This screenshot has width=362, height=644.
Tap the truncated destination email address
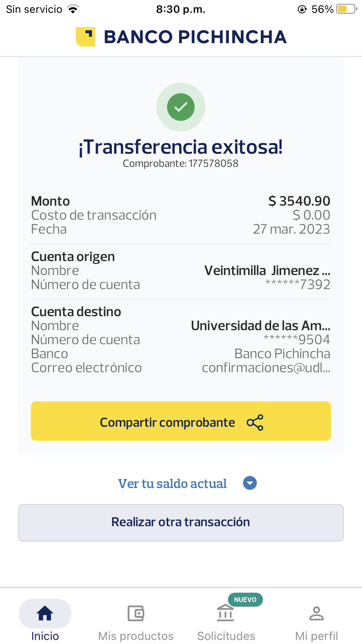click(266, 368)
